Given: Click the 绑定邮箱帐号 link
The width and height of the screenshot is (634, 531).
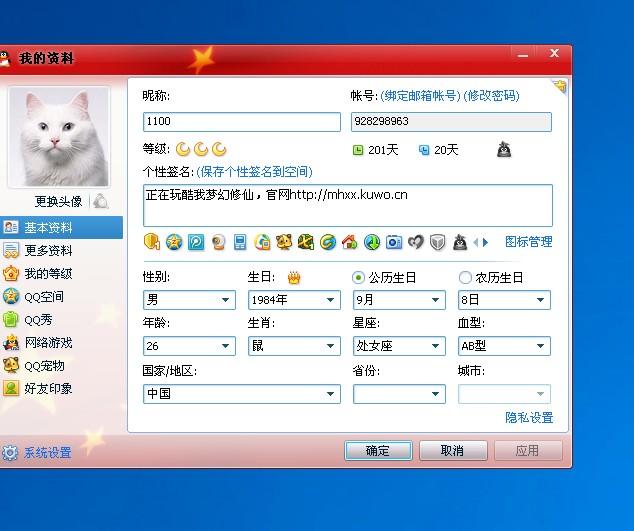Looking at the screenshot, I should tap(420, 96).
